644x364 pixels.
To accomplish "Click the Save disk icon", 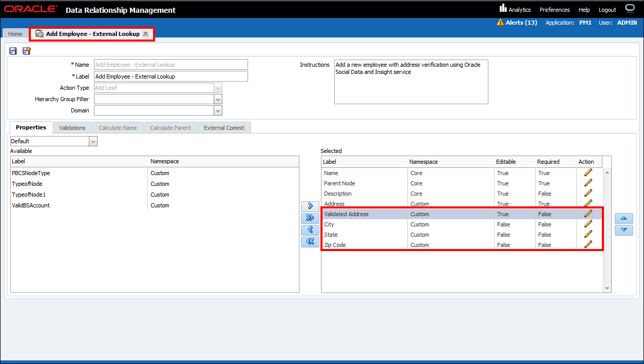I will pos(13,51).
